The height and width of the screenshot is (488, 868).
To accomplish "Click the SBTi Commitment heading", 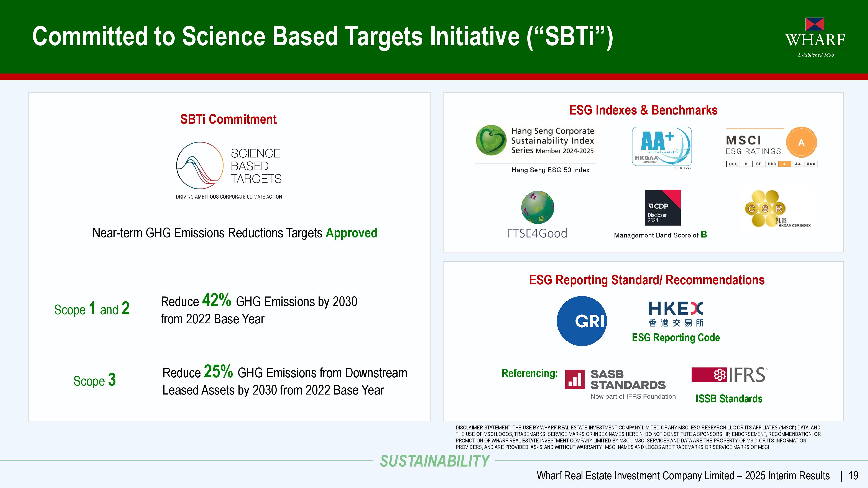I will click(229, 119).
